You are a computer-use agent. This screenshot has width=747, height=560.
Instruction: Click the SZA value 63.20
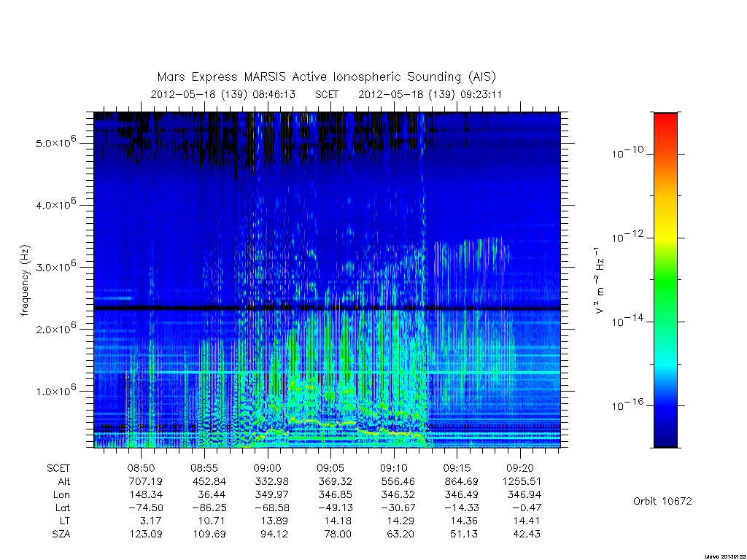pyautogui.click(x=402, y=534)
